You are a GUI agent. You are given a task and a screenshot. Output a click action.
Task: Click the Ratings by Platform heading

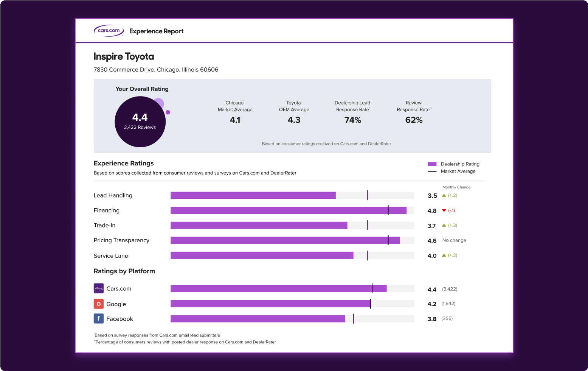[x=124, y=271]
